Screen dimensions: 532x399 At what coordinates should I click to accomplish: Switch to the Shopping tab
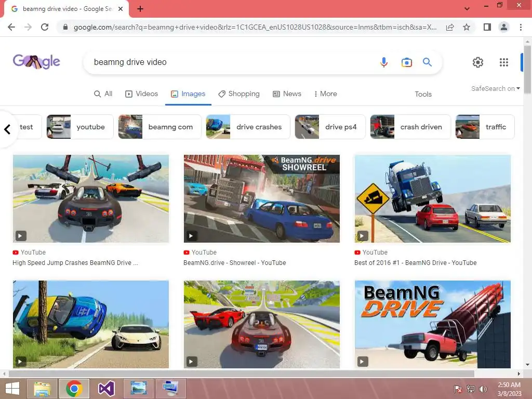click(x=239, y=94)
